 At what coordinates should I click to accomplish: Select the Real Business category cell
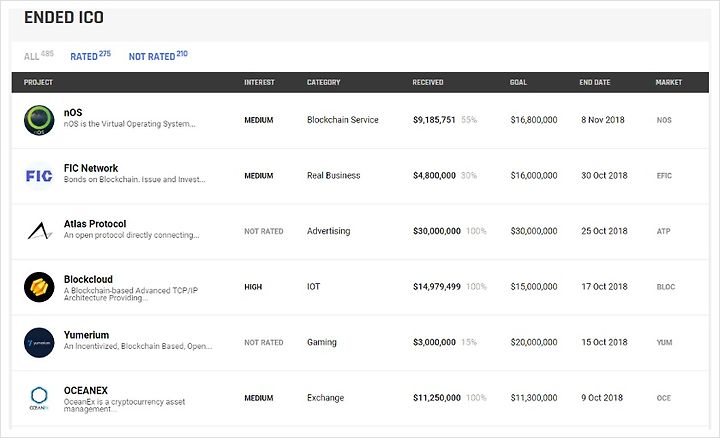click(333, 175)
